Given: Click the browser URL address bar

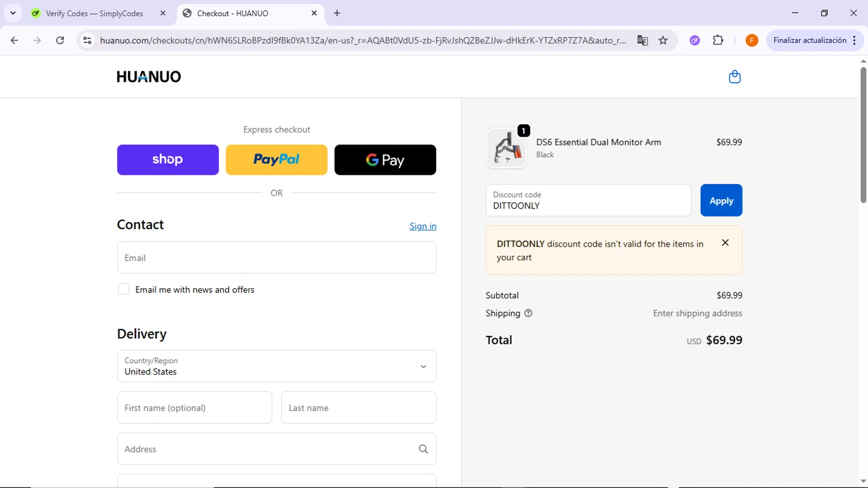Looking at the screenshot, I should [363, 41].
